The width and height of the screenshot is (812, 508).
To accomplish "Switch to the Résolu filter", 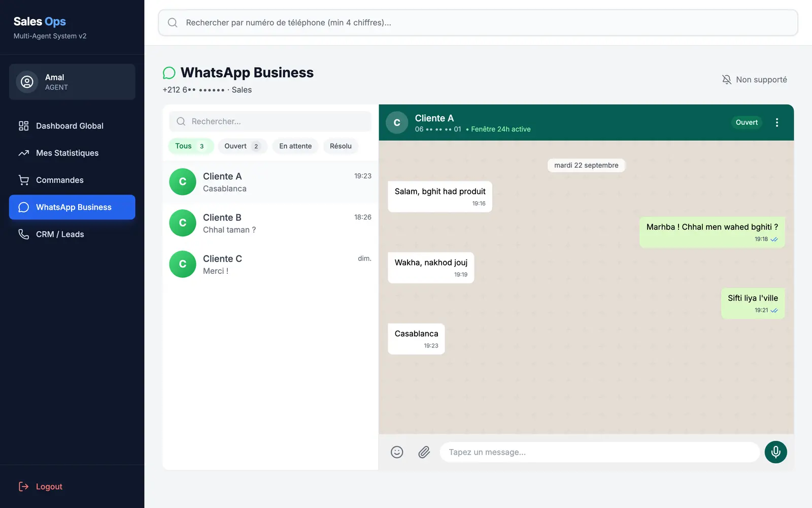I will click(x=341, y=146).
